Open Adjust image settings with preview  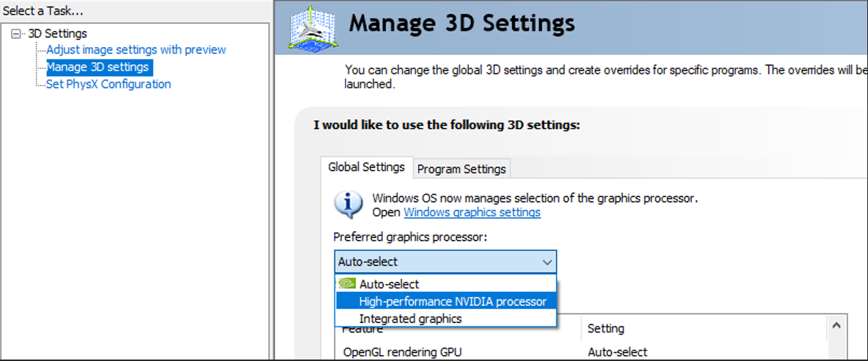pyautogui.click(x=136, y=50)
